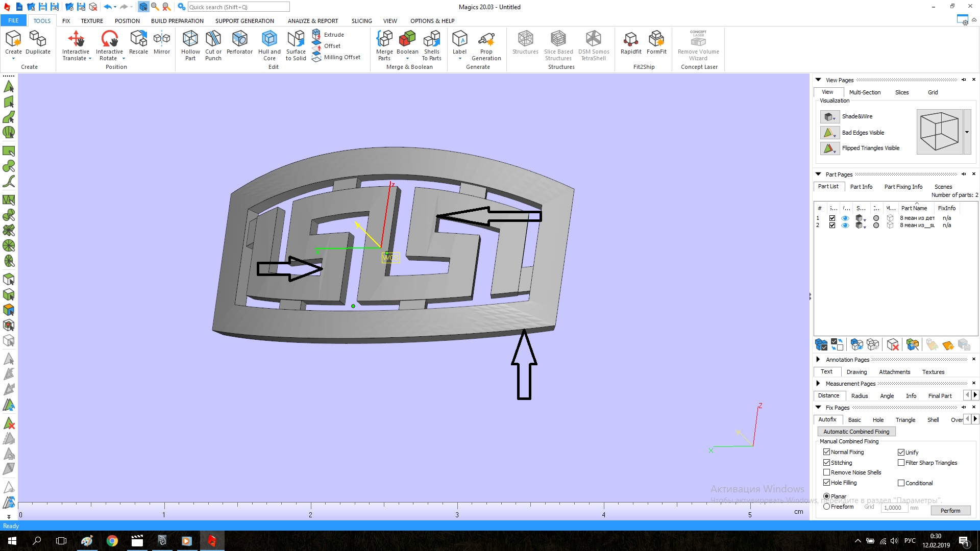
Task: Click the Grid value input field
Action: [x=894, y=508]
